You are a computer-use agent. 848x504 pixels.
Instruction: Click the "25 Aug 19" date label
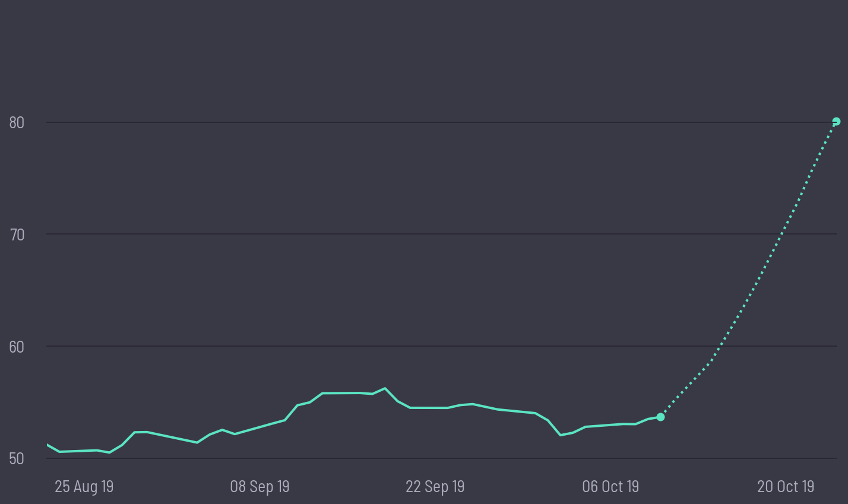click(x=84, y=487)
